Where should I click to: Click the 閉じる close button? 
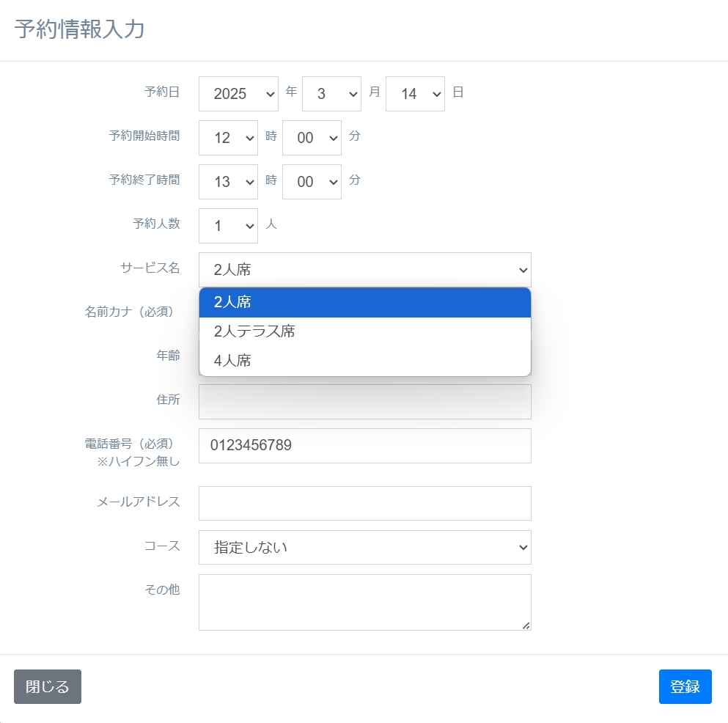47,686
